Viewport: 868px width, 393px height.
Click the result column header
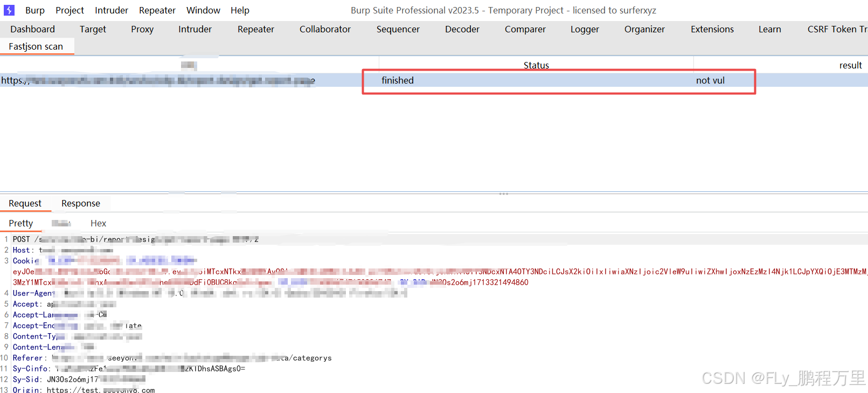850,65
